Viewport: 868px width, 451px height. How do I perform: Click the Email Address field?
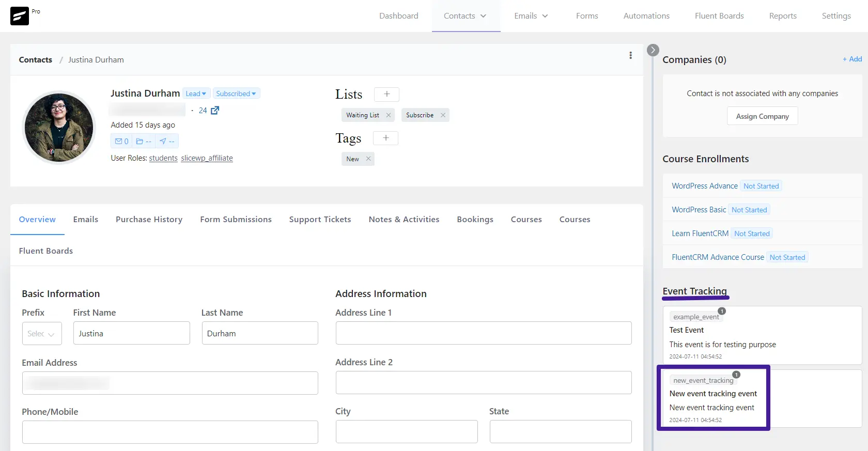point(170,383)
